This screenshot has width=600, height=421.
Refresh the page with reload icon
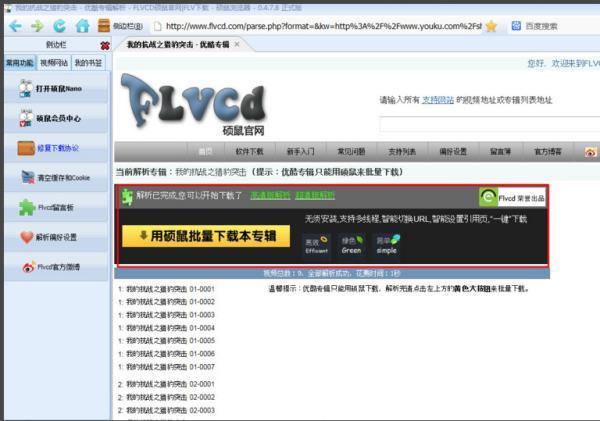point(60,26)
